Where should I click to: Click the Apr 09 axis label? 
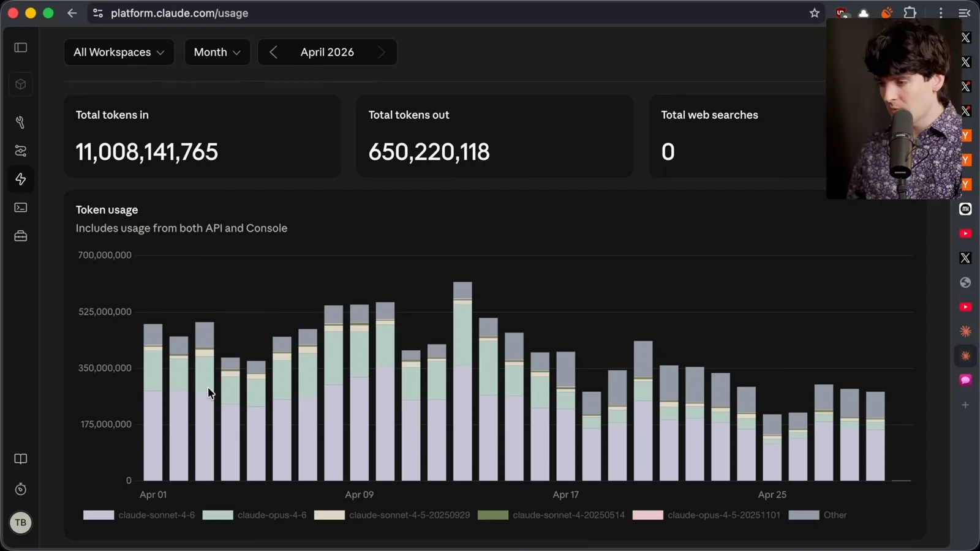pyautogui.click(x=359, y=495)
